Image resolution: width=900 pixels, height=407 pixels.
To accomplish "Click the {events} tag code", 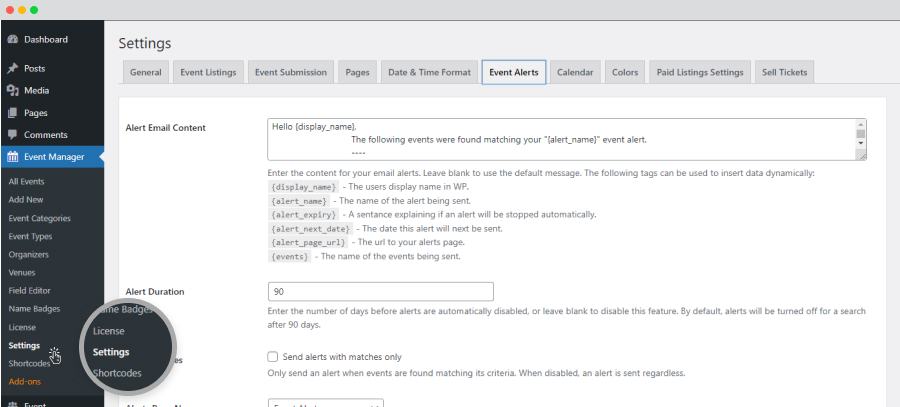I will point(289,257).
